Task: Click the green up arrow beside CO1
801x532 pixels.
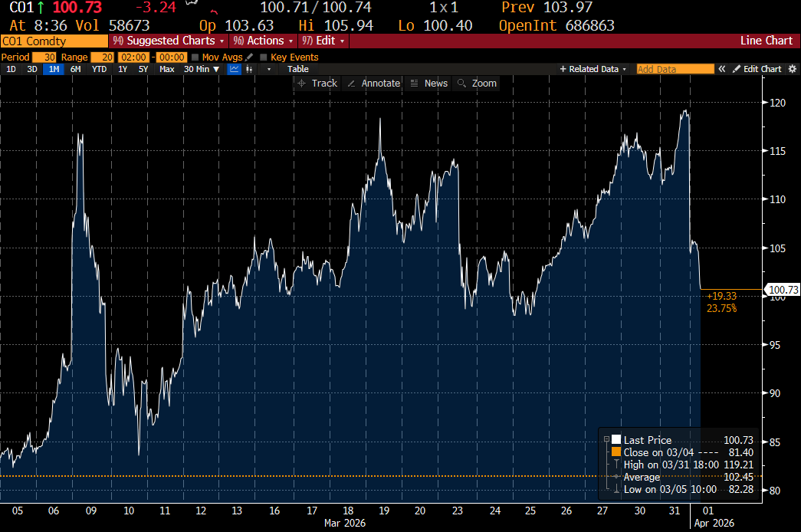Action: coord(41,8)
